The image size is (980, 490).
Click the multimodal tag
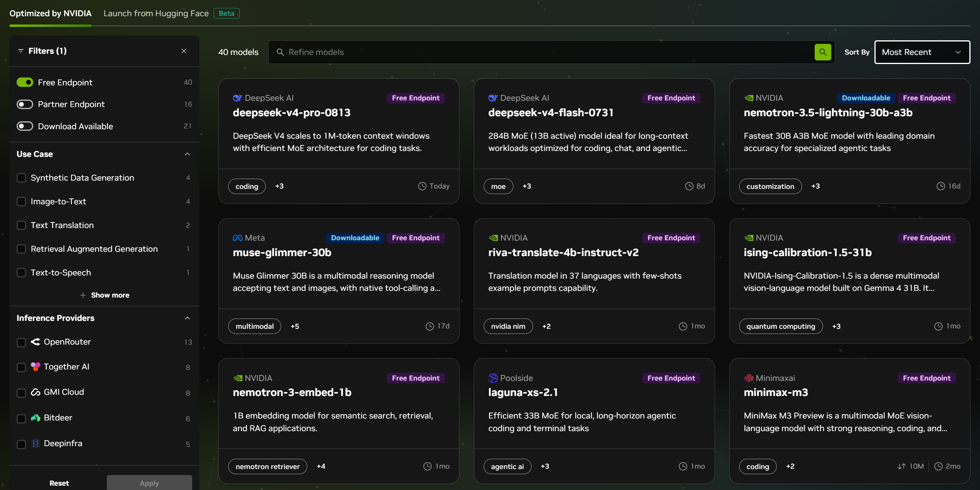pyautogui.click(x=255, y=326)
